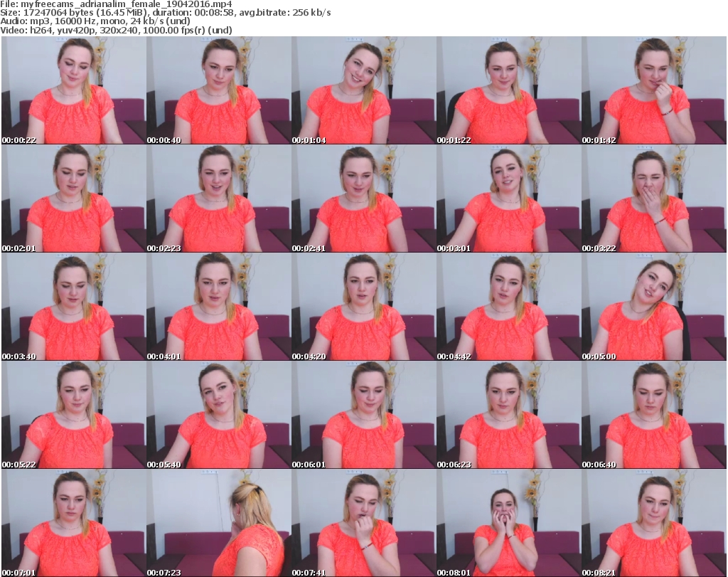728x577 pixels.
Task: Open the frame timestamped 00:01:04
Action: (363, 90)
